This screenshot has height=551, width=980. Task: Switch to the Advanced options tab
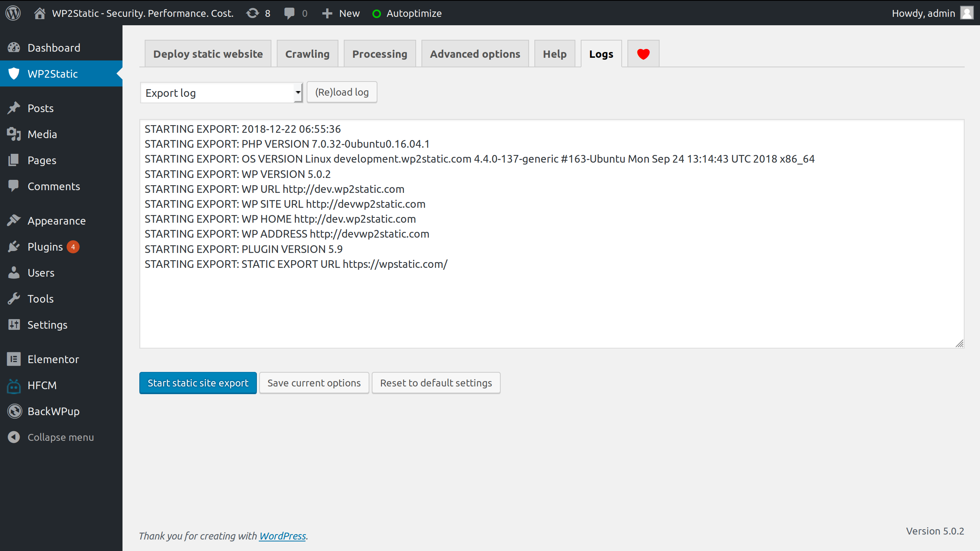click(x=475, y=54)
